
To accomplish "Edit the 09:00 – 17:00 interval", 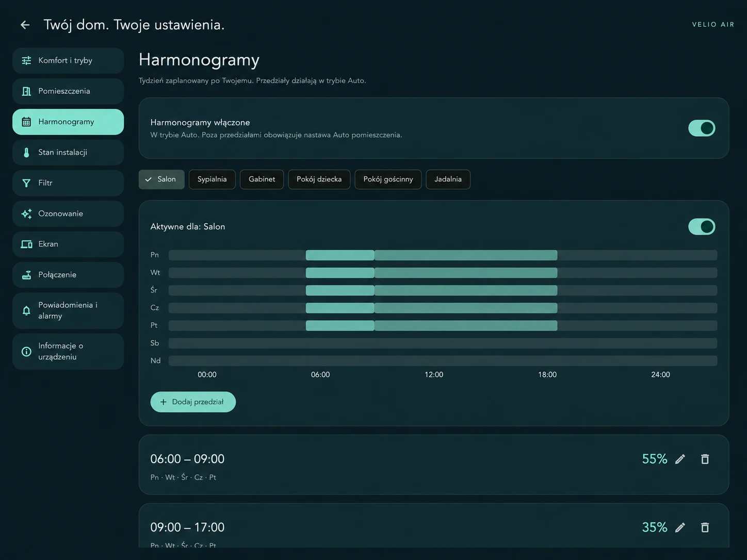I will pyautogui.click(x=680, y=528).
